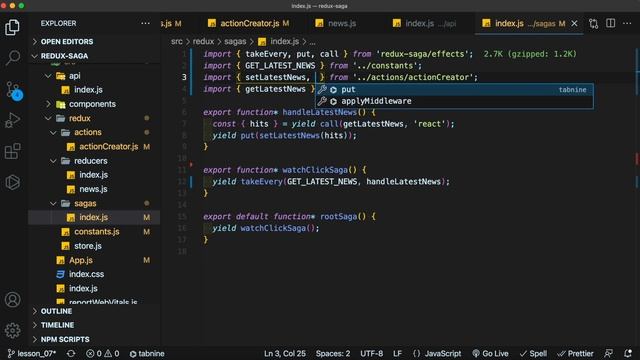Click the Spell checker status item
This screenshot has height=360, width=640.
pyautogui.click(x=533, y=353)
